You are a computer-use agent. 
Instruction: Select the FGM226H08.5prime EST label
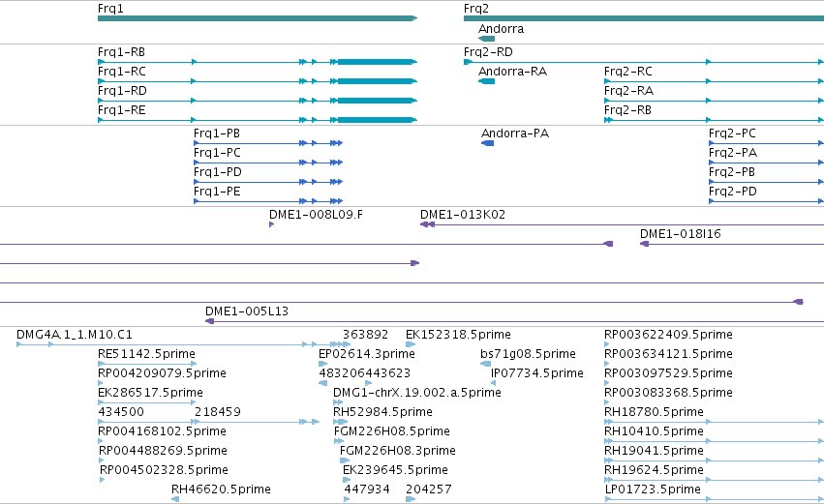[x=392, y=431]
